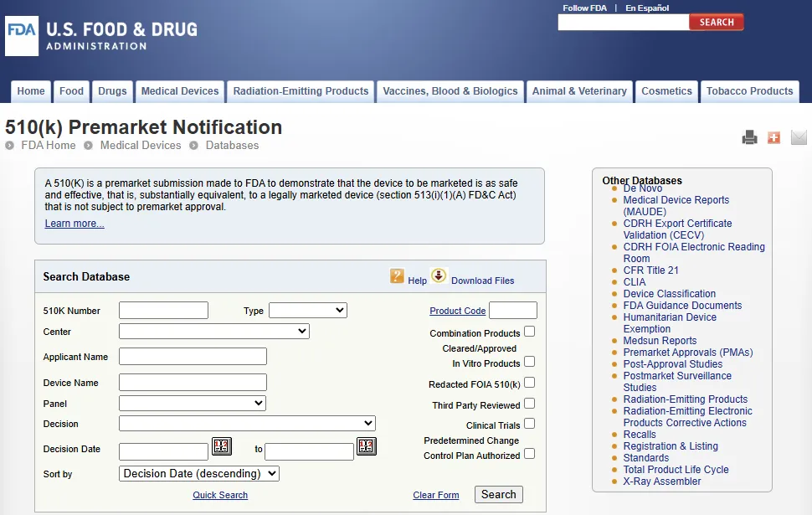Click the Search form button
Viewport: 812px width, 515px height.
[499, 494]
